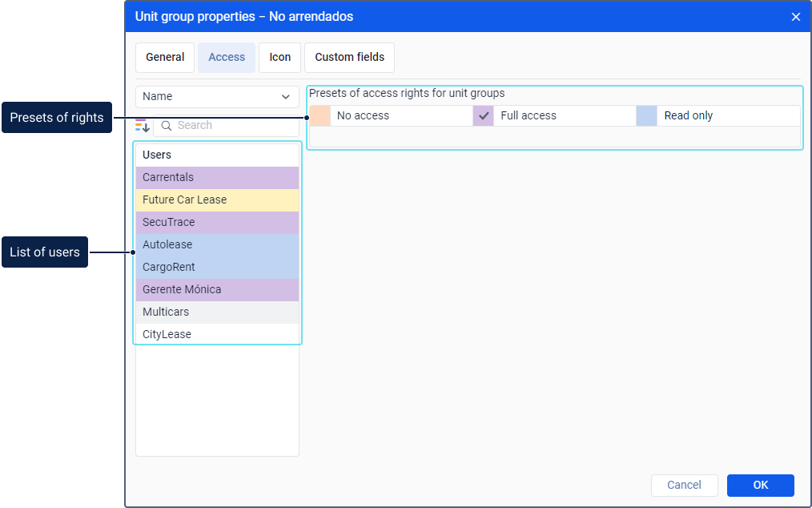Select the Autolease user
Viewport: 812px width, 508px height.
tap(217, 245)
